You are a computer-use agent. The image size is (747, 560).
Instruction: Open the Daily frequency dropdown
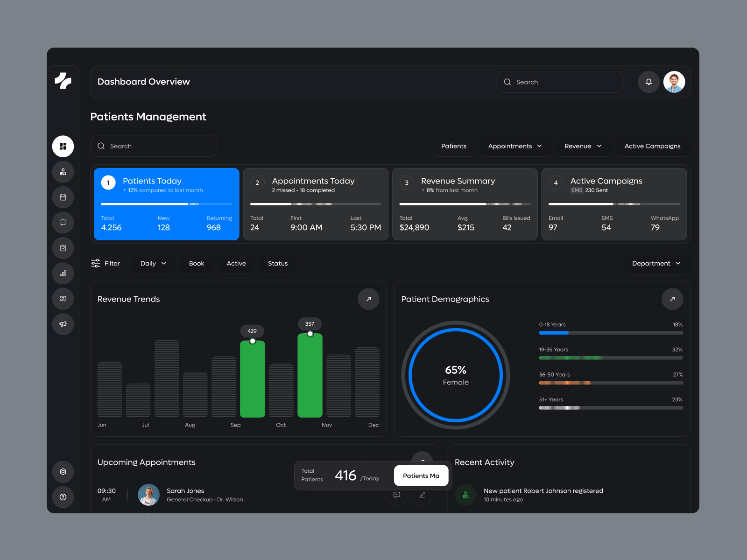(153, 263)
